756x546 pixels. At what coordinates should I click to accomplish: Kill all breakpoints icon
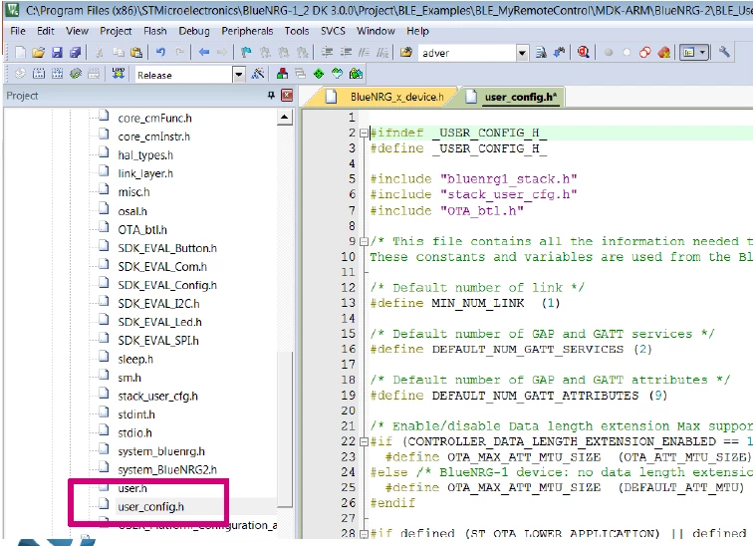tap(664, 52)
